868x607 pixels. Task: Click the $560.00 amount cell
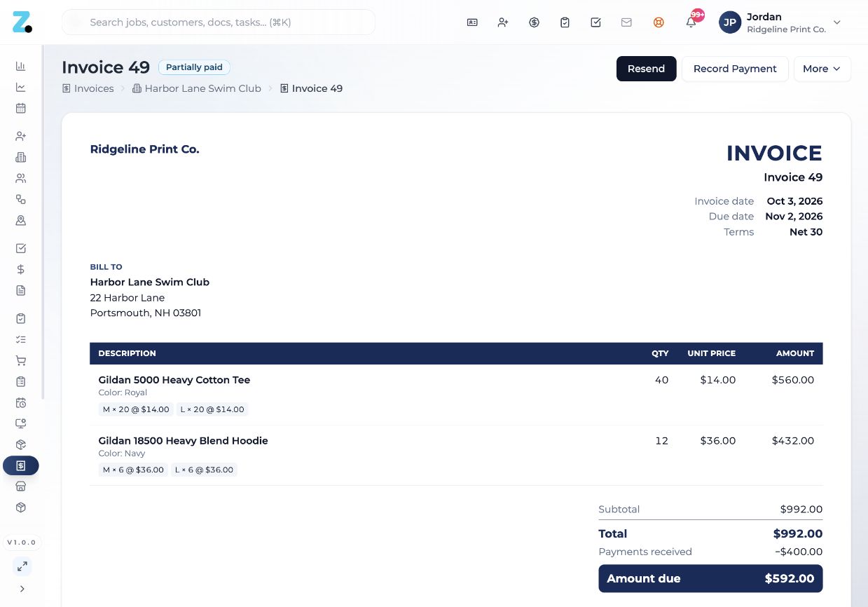pos(793,380)
